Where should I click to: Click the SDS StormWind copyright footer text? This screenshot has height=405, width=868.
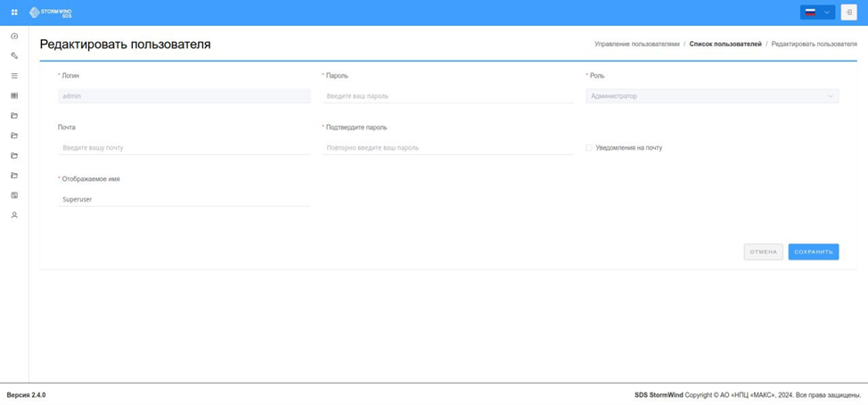pos(748,395)
